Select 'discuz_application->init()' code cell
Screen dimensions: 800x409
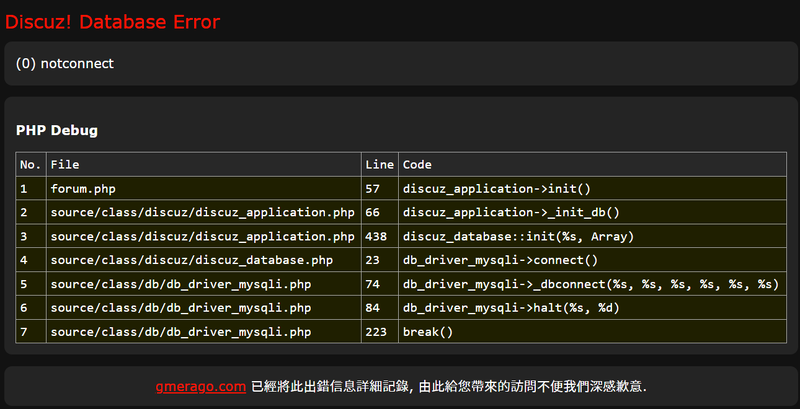click(592, 189)
